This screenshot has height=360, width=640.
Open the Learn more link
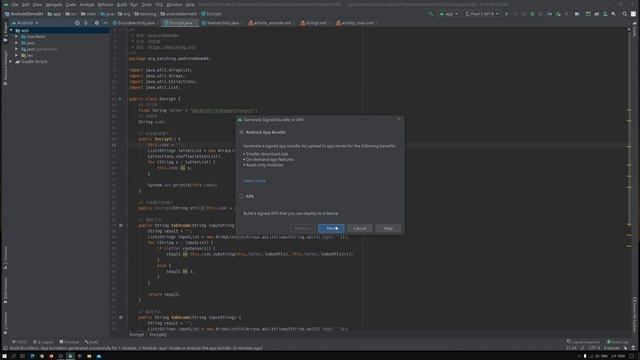pyautogui.click(x=255, y=181)
